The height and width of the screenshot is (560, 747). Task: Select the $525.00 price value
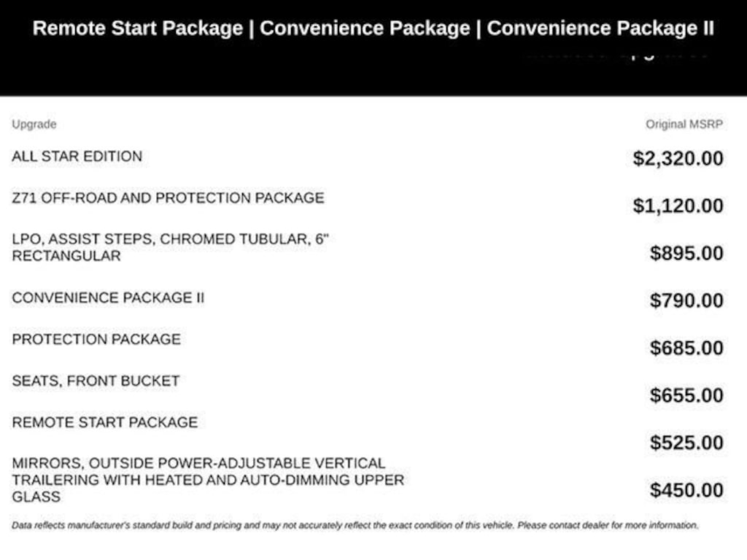(686, 443)
